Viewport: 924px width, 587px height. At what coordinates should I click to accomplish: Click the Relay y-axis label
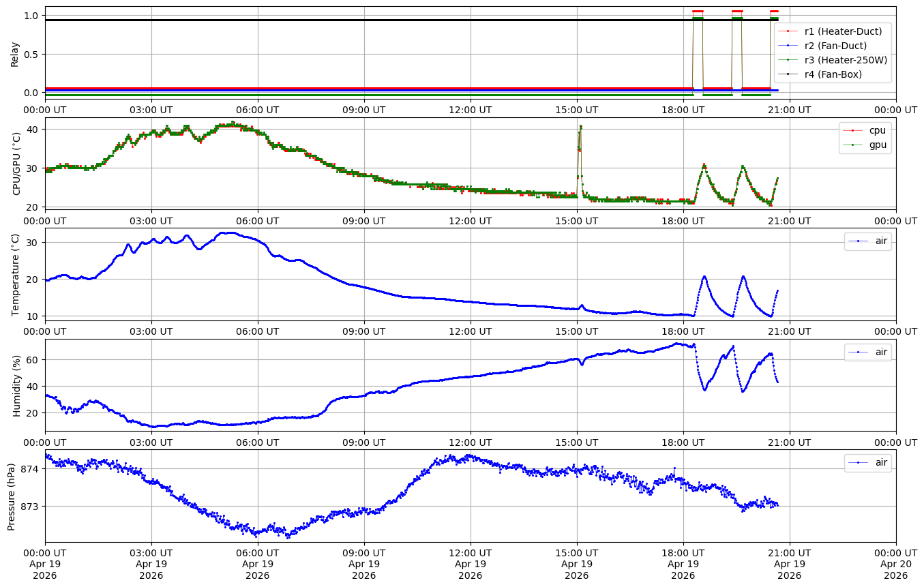[x=15, y=53]
